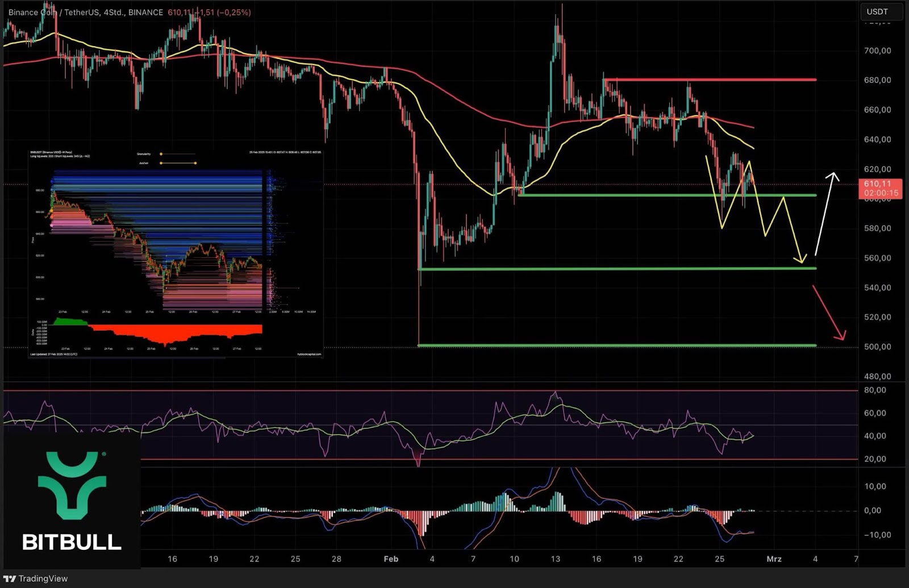Open the hyblockcapital.com link in the inset
Image resolution: width=909 pixels, height=588 pixels.
309,354
